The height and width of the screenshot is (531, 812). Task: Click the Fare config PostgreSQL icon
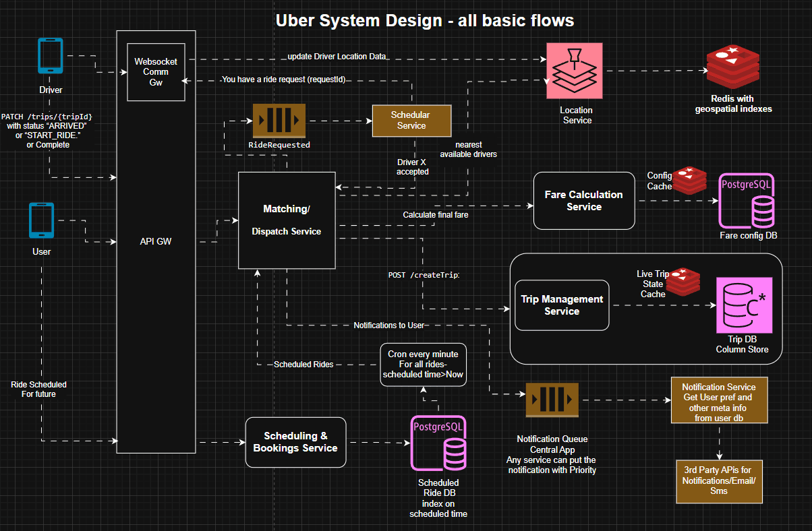click(747, 201)
